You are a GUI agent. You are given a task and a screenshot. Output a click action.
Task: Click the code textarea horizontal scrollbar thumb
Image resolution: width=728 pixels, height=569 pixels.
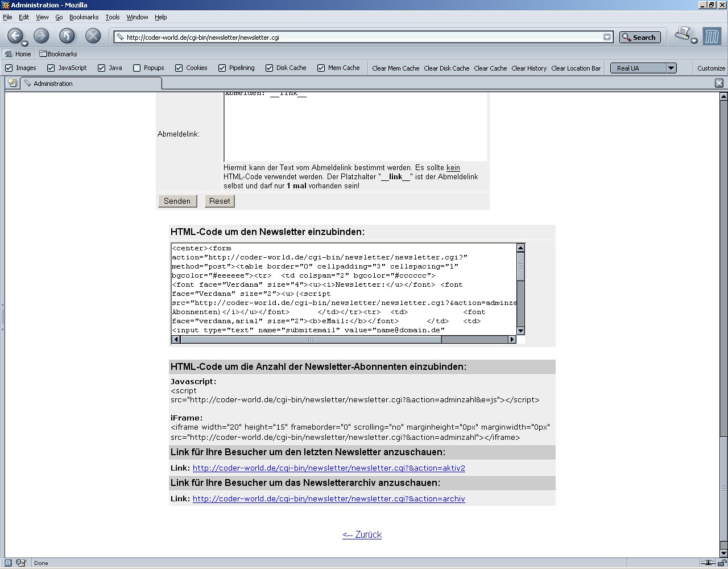[311, 340]
